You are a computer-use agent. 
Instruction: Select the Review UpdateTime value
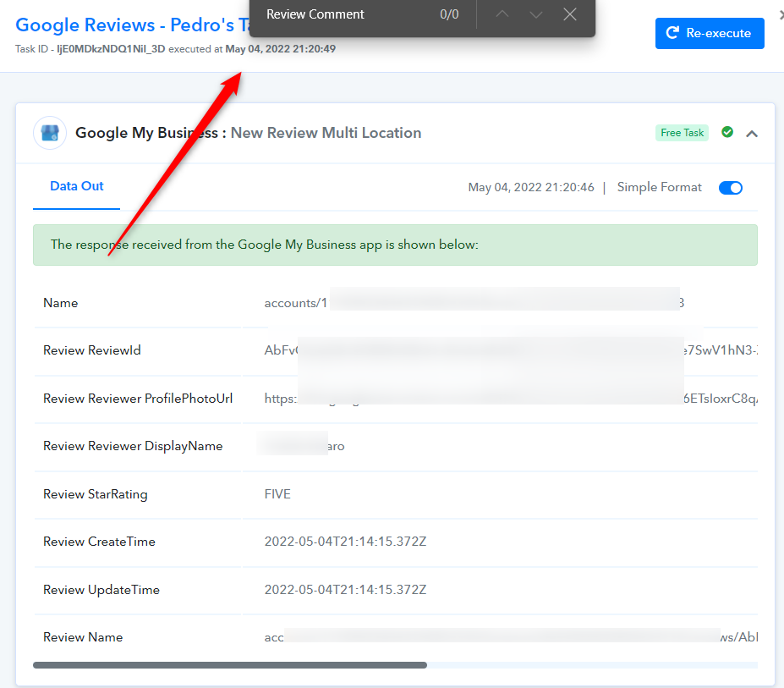click(346, 590)
